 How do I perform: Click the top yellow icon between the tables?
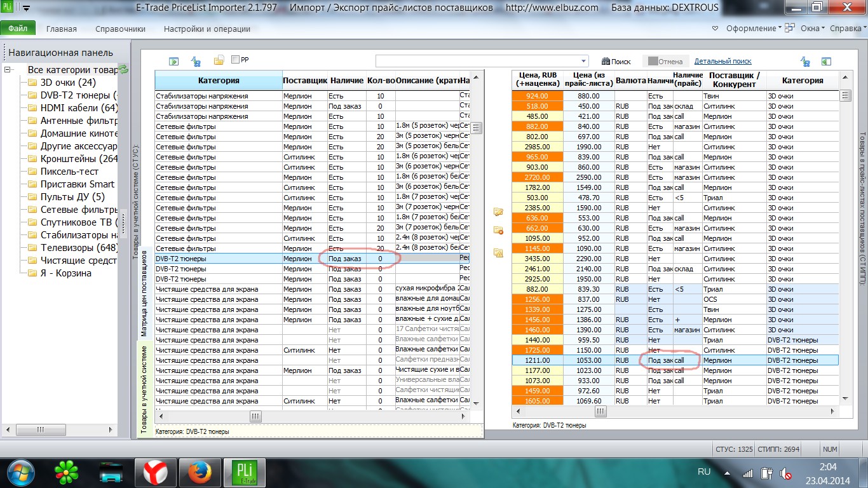tap(498, 212)
